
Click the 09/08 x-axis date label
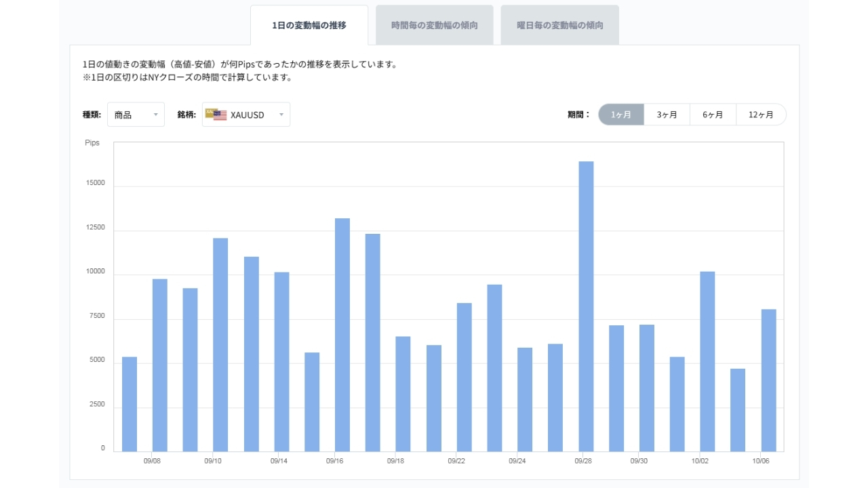click(152, 461)
